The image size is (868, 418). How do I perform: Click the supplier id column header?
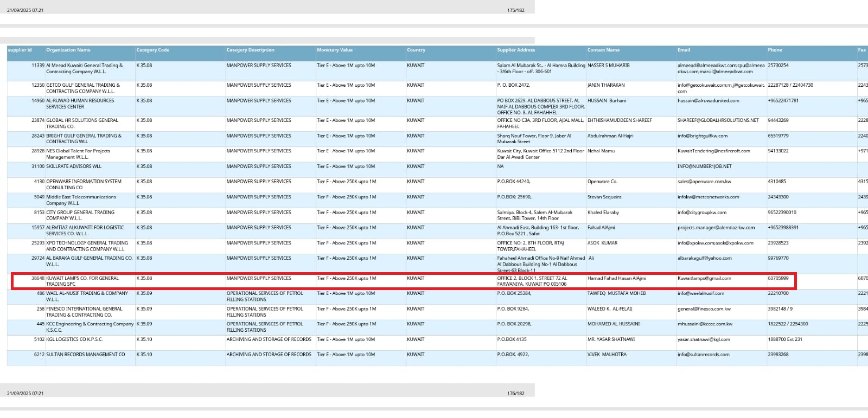[20, 50]
